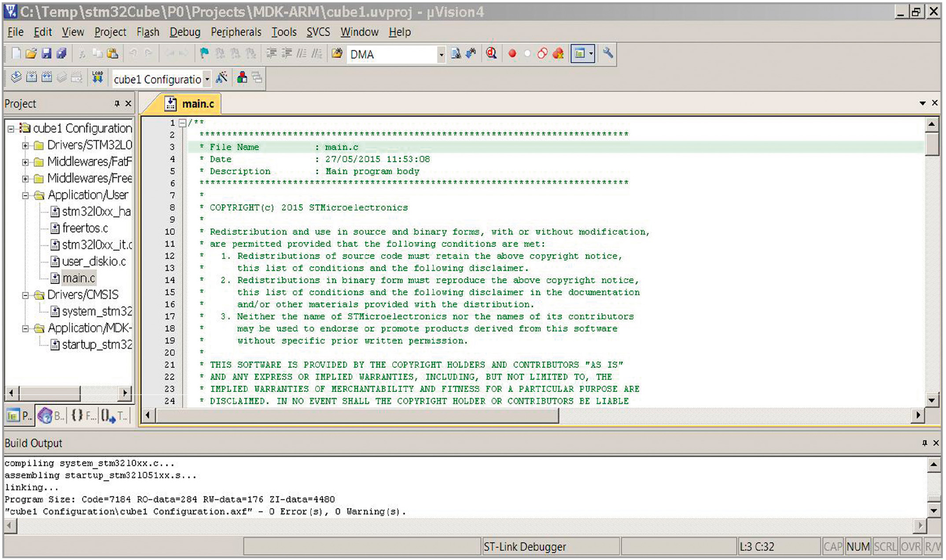
Task: Open the Project menu
Action: [x=110, y=32]
